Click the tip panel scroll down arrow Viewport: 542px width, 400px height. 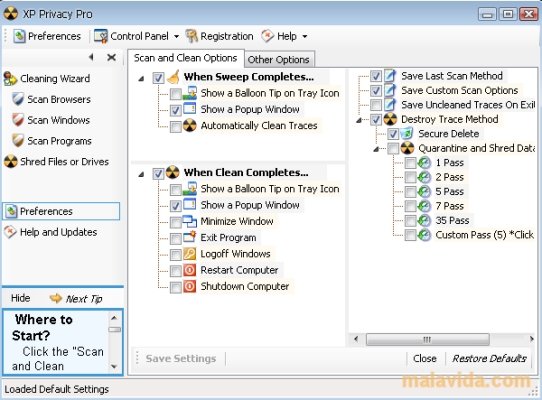coord(114,366)
